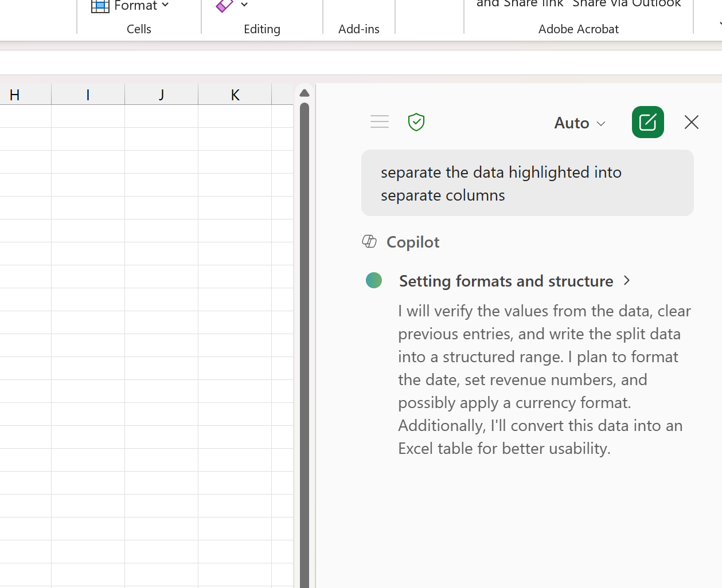Open the Copilot hamburger menu
The height and width of the screenshot is (588, 722).
[379, 121]
